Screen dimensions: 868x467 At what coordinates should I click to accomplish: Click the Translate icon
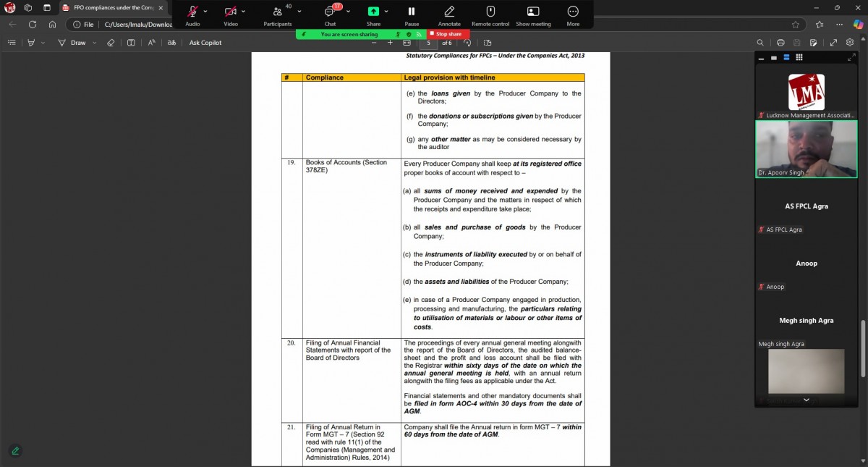click(171, 43)
